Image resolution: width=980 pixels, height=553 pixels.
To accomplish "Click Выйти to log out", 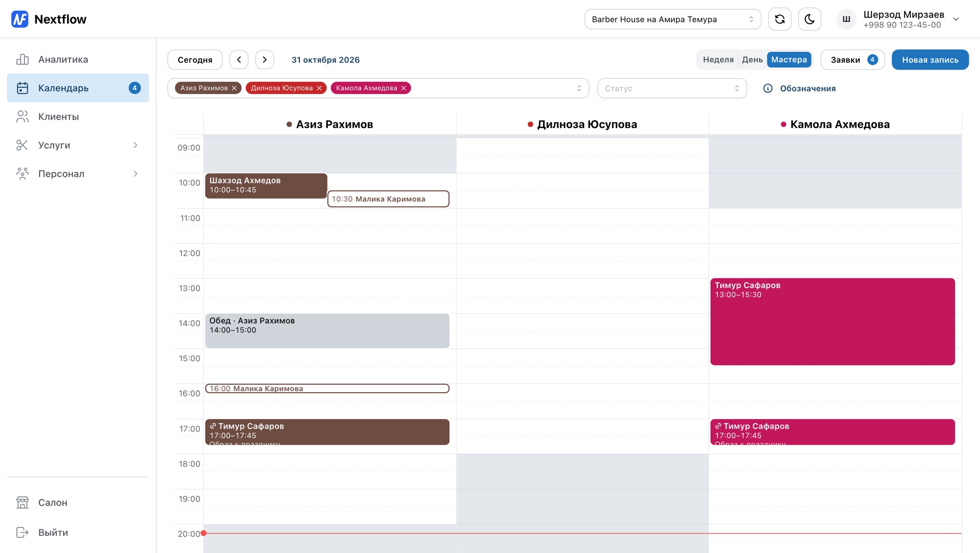I will [x=78, y=532].
